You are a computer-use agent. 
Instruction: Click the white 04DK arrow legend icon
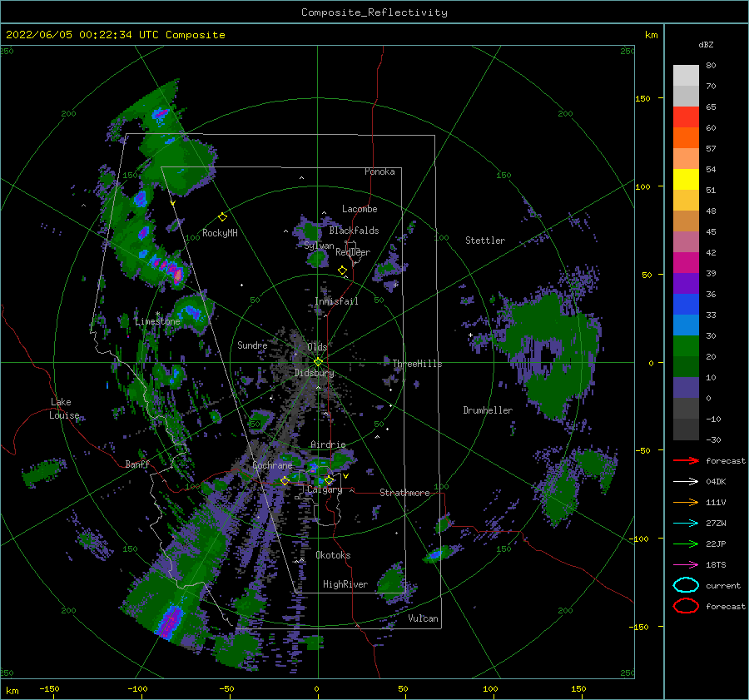(686, 481)
